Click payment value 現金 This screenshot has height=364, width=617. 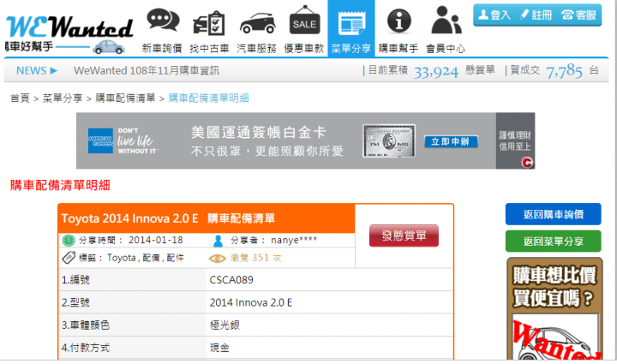click(x=219, y=348)
